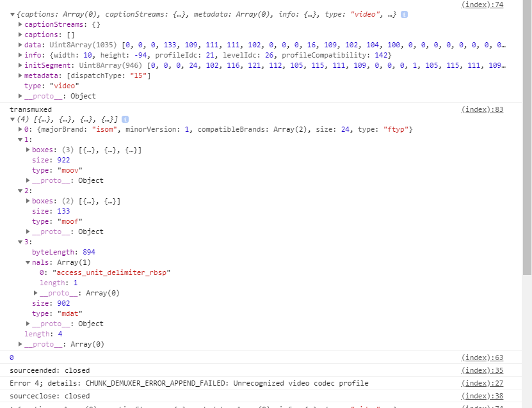This screenshot has height=408, width=532.
Task: Click the info icon beside the video object
Action: click(403, 13)
